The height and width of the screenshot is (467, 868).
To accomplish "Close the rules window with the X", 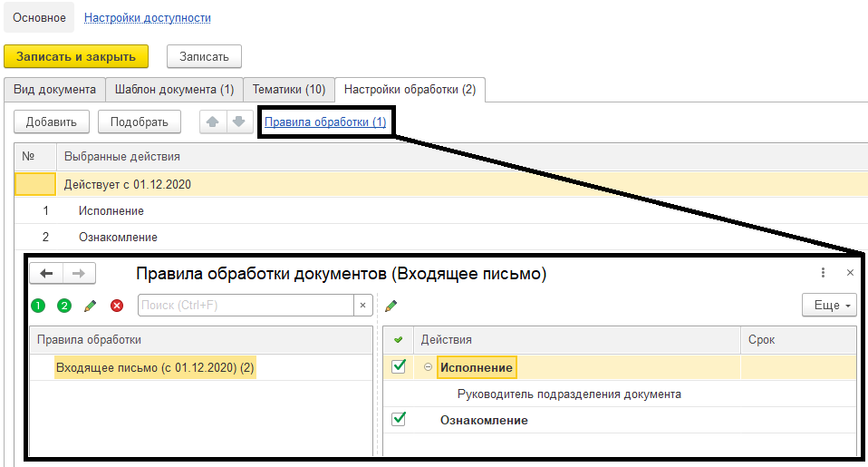I will pos(850,273).
